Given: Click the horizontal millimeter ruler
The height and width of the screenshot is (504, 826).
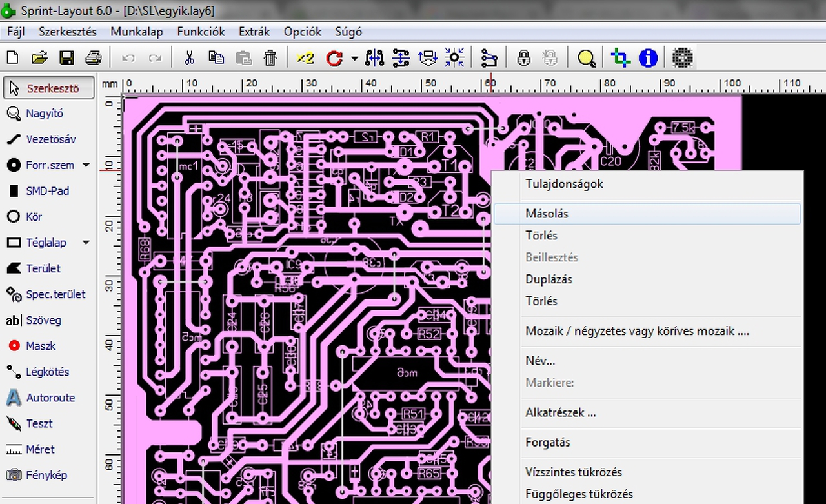Looking at the screenshot, I should [474, 84].
